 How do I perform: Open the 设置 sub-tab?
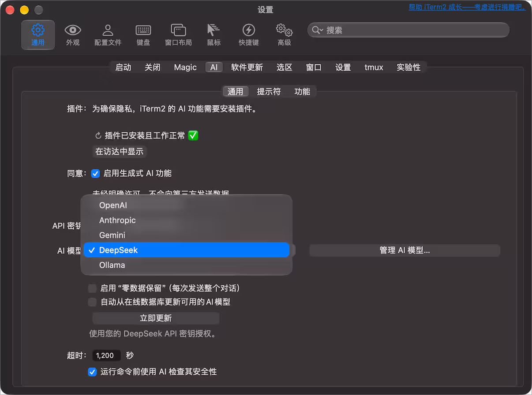point(343,67)
